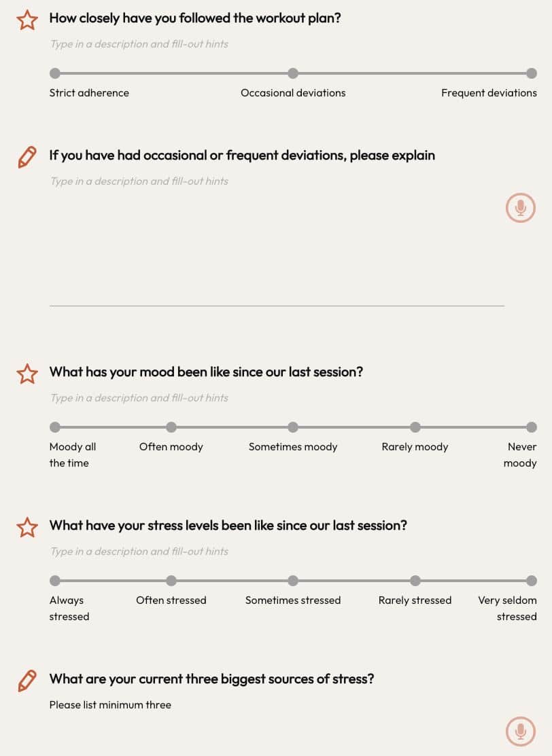Click the workout plan question's description hint field
The image size is (552, 756).
pos(139,44)
